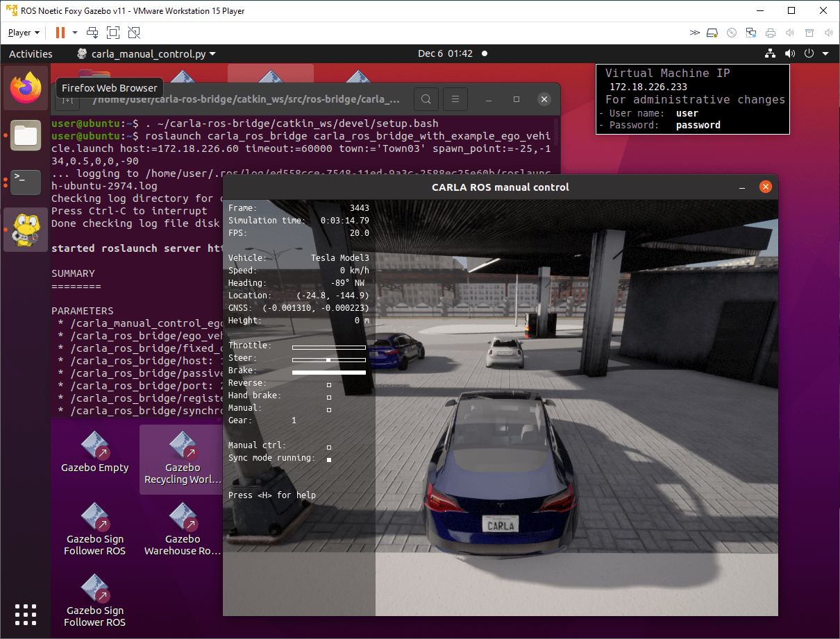The image size is (840, 639).
Task: Expand the Ubuntu system menu arrow
Action: point(825,53)
